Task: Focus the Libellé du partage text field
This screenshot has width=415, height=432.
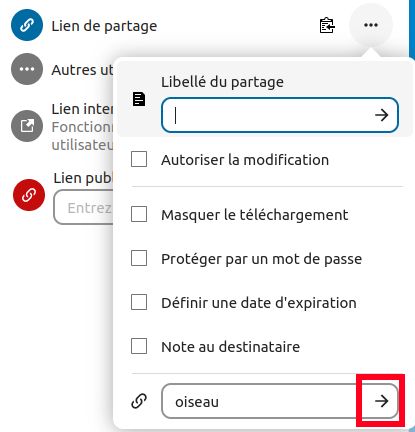Action: pos(267,115)
